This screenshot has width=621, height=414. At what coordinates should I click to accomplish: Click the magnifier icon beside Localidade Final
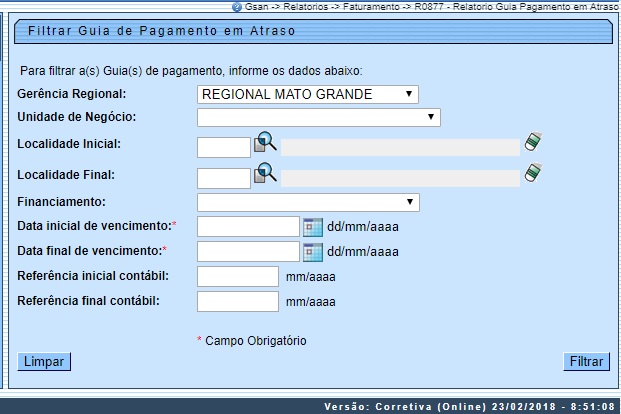coord(266,174)
